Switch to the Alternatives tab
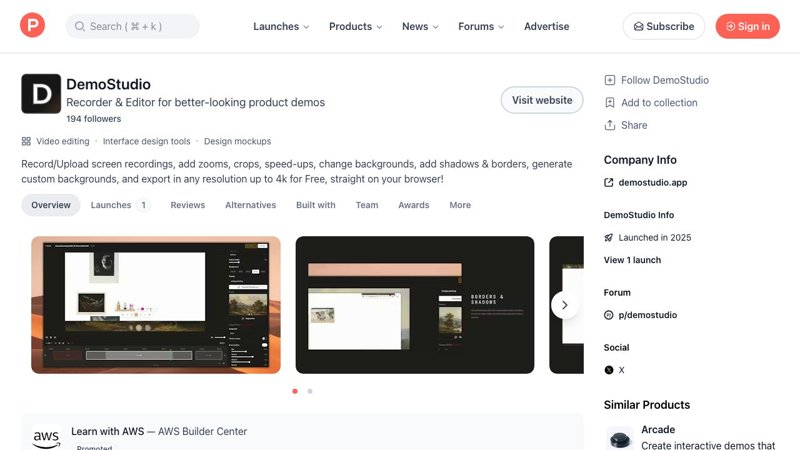This screenshot has width=800, height=450. click(x=251, y=205)
